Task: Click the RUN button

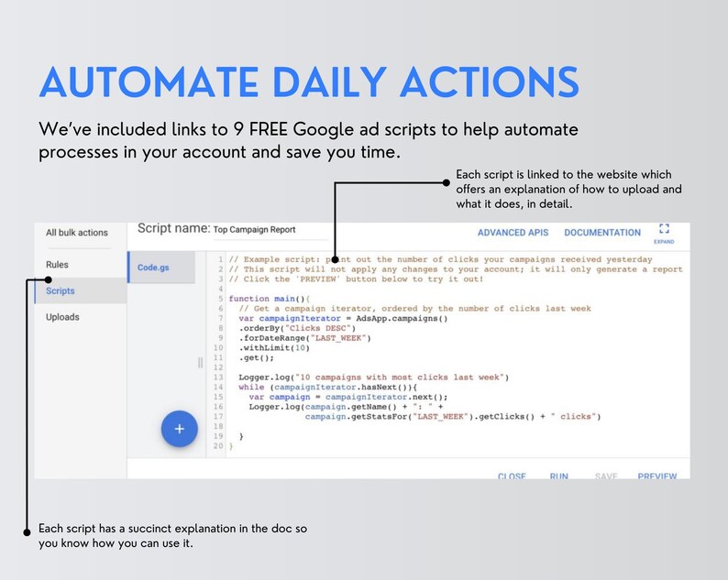Action: 558,476
